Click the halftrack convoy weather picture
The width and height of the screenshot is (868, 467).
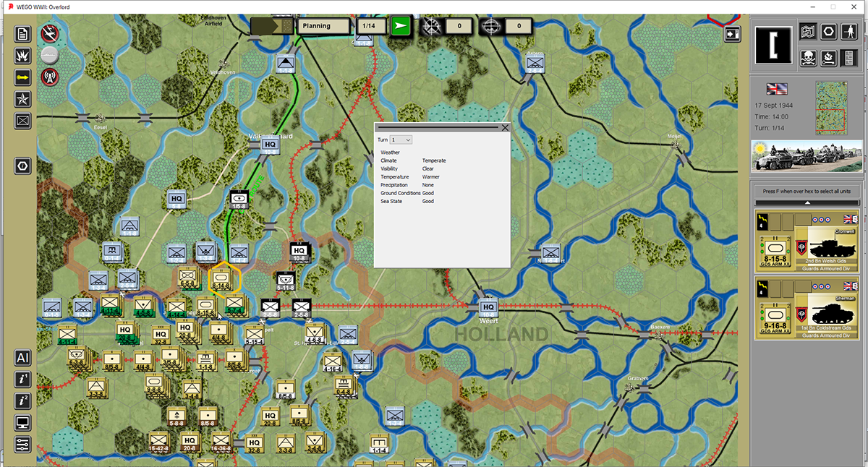point(807,155)
